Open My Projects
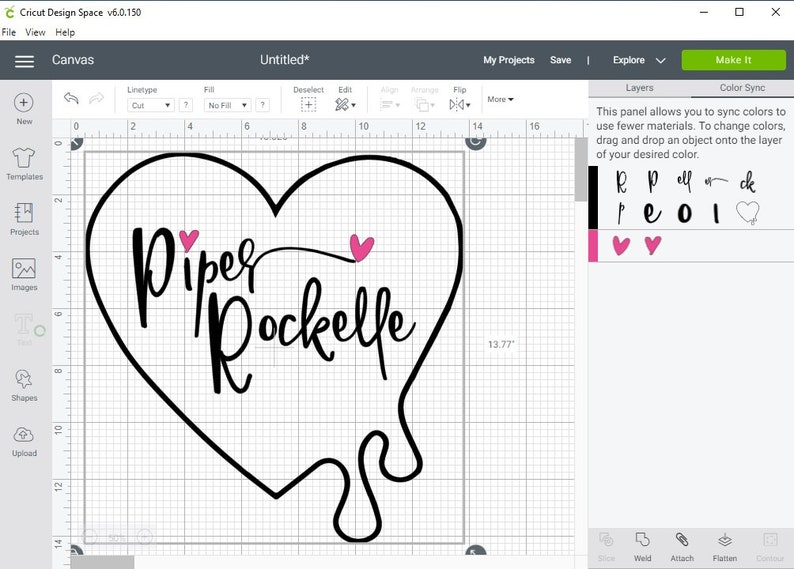Screen dimensions: 794x569 [x=509, y=60]
